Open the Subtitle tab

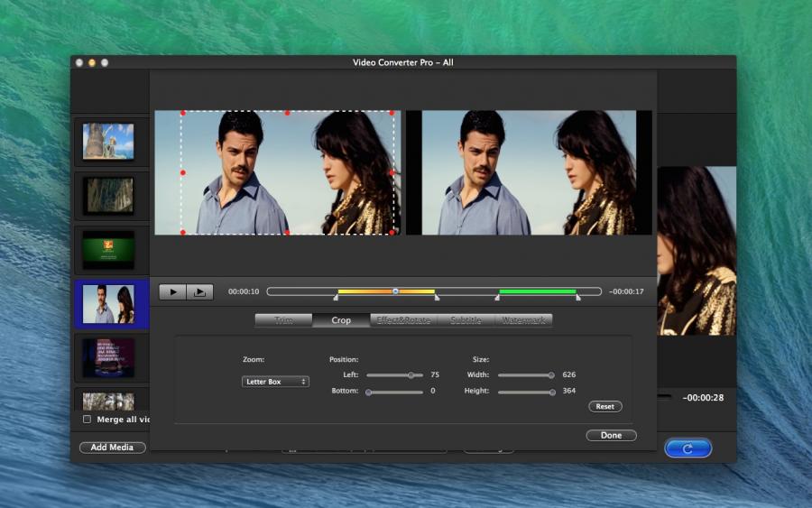(x=466, y=320)
